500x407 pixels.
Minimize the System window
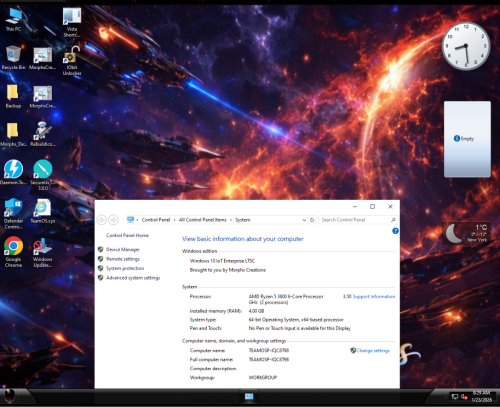[355, 207]
